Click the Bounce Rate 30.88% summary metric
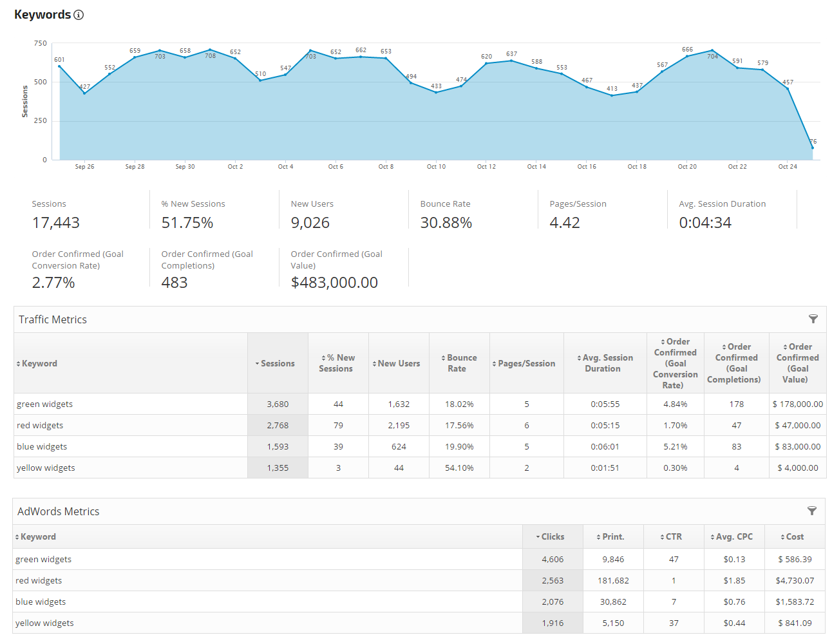The image size is (832, 644). (446, 222)
